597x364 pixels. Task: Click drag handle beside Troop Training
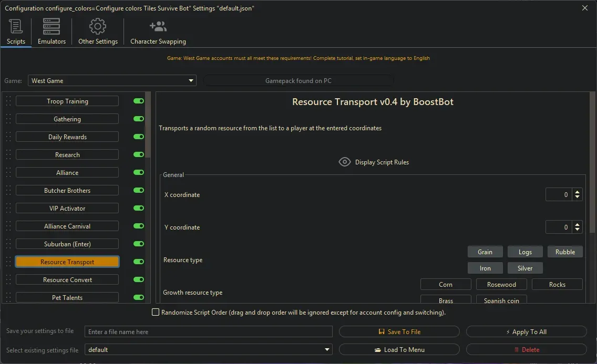click(x=8, y=101)
